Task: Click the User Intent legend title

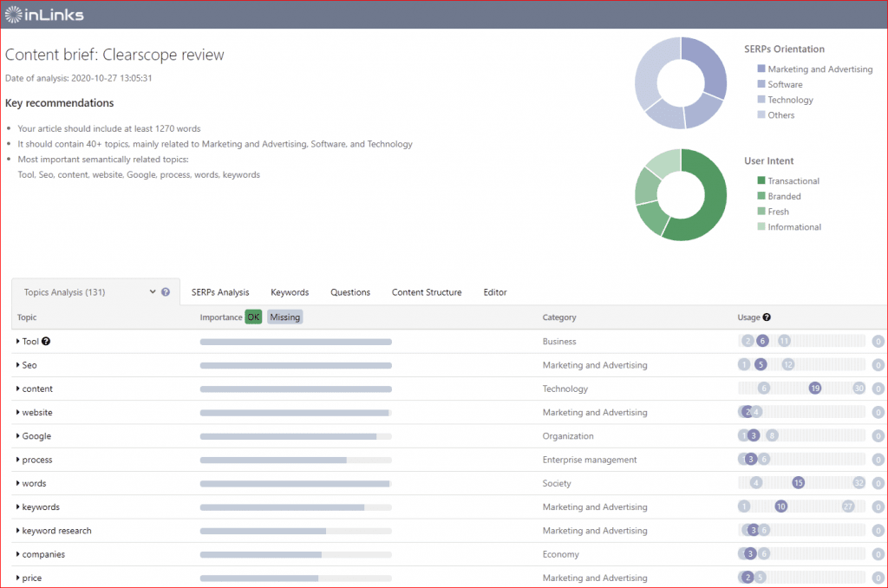Action: tap(768, 161)
